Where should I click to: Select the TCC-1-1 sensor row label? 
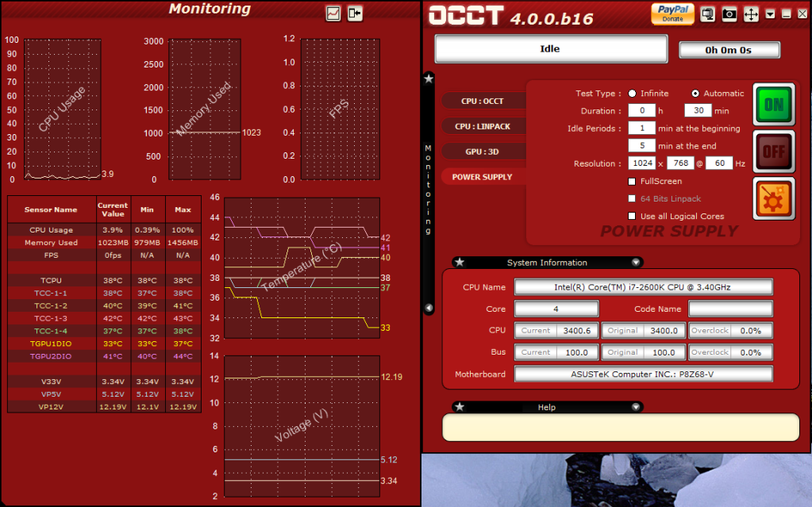51,293
